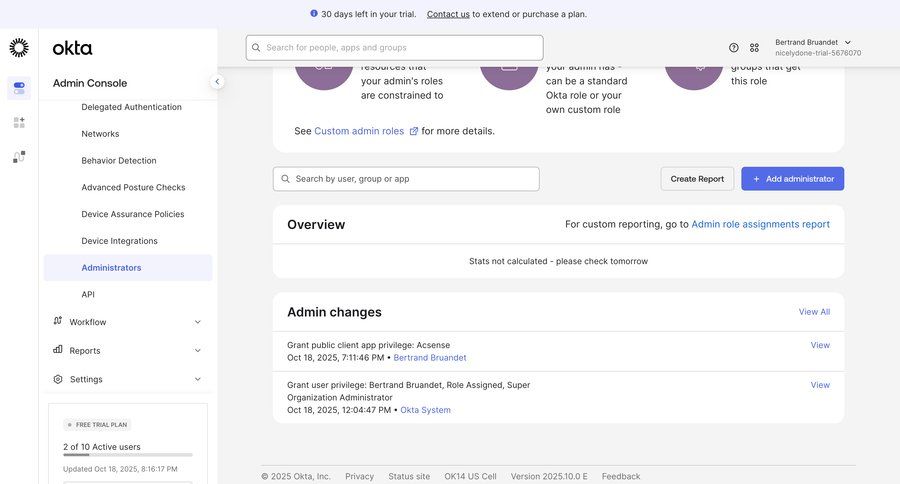900x484 pixels.
Task: Open the app launcher grid icon
Action: 754,48
